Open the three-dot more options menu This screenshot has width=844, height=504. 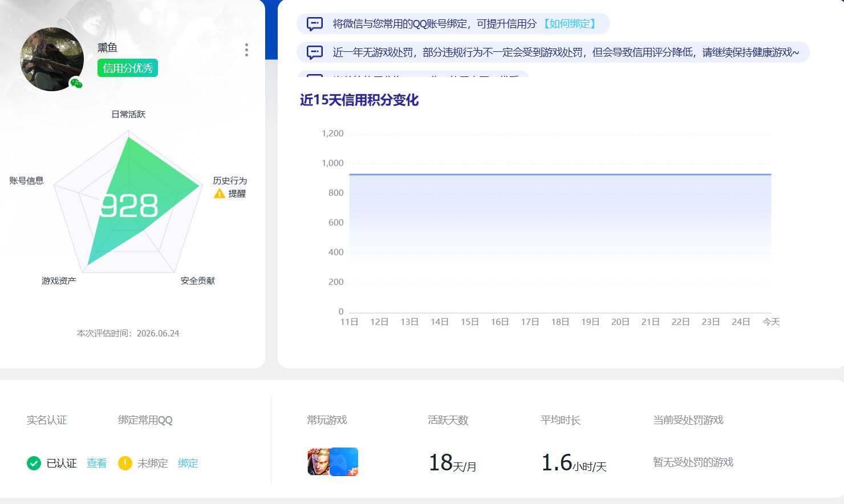pyautogui.click(x=246, y=50)
